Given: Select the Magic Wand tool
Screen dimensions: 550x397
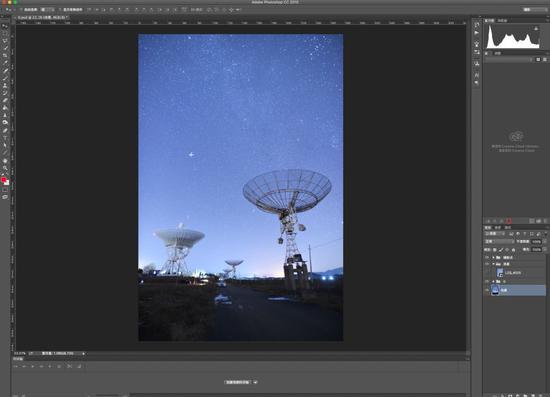Looking at the screenshot, I should click(x=5, y=48).
